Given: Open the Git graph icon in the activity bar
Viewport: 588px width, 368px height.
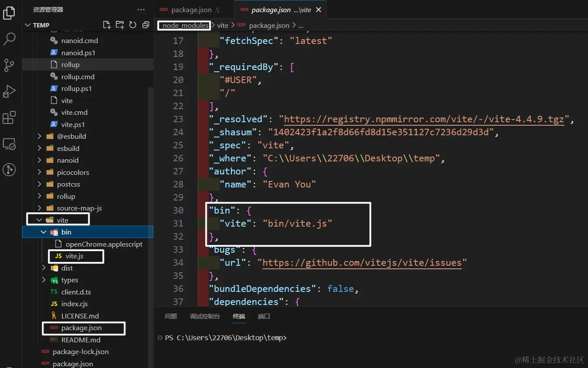Looking at the screenshot, I should tap(9, 170).
